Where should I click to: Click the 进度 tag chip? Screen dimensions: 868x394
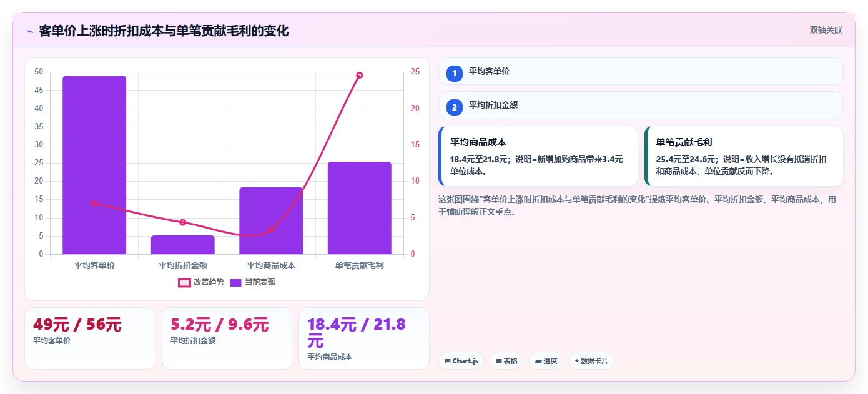pos(546,361)
